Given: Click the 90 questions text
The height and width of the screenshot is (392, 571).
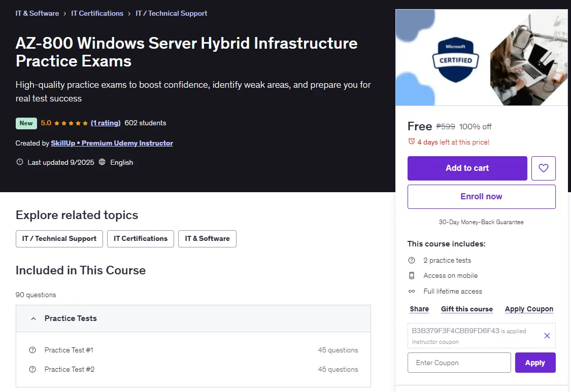Looking at the screenshot, I should pos(36,295).
